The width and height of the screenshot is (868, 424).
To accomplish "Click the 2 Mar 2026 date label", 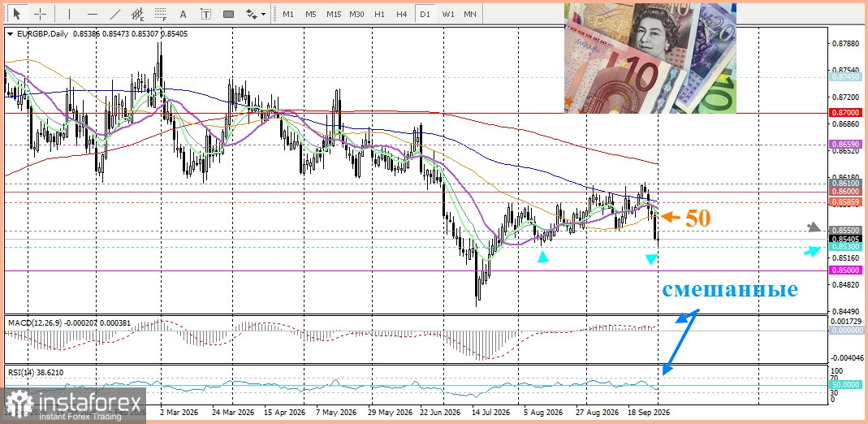I will 181,413.
